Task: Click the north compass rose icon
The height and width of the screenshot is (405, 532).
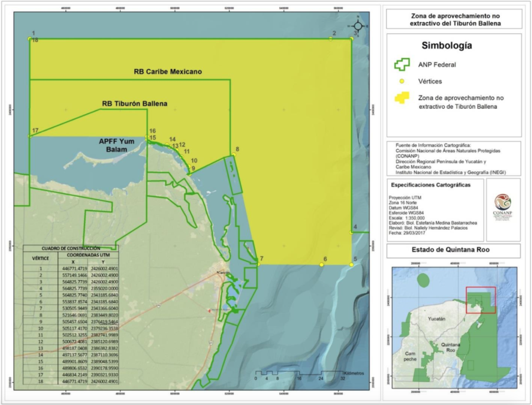Action: tap(358, 25)
